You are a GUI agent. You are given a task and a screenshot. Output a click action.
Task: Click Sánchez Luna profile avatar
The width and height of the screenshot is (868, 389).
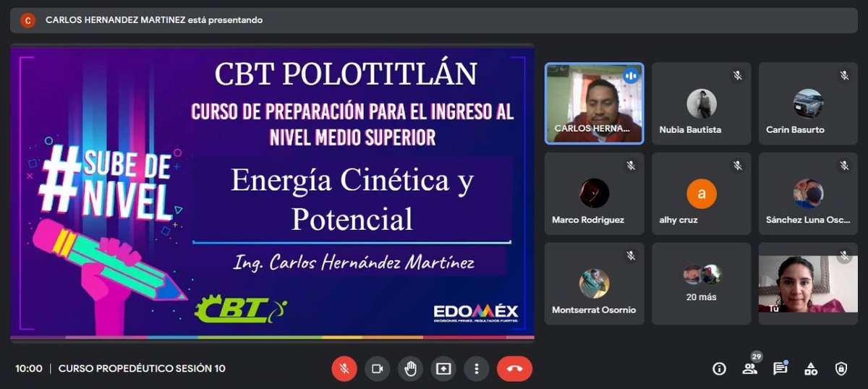tap(808, 194)
